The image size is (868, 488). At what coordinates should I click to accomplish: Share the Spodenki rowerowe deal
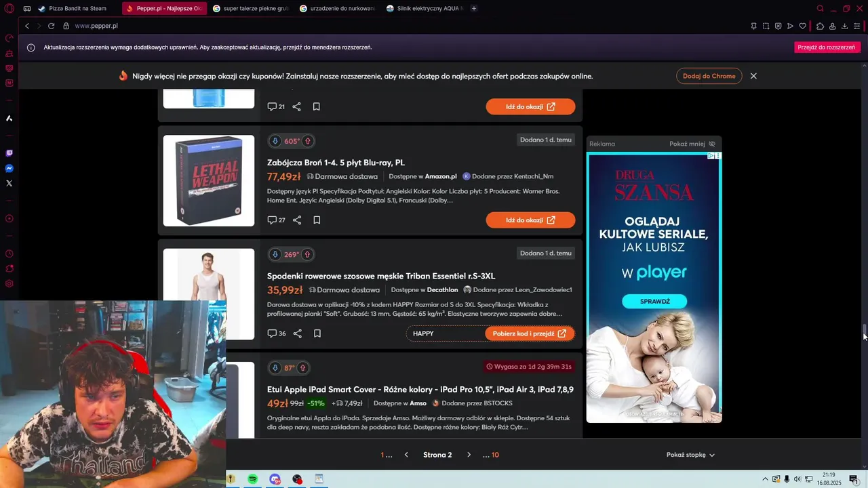point(297,333)
